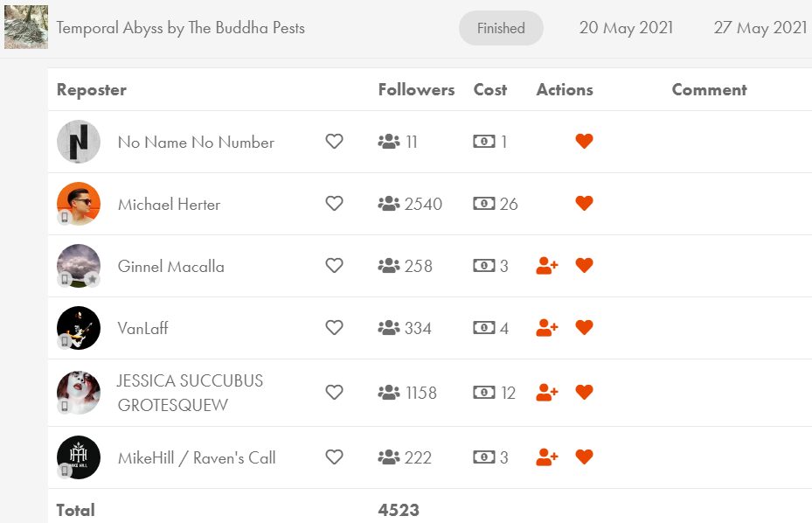Open JESSICA SUCCUBUS GROTESQUEW profile avatar
The height and width of the screenshot is (523, 812).
click(78, 393)
